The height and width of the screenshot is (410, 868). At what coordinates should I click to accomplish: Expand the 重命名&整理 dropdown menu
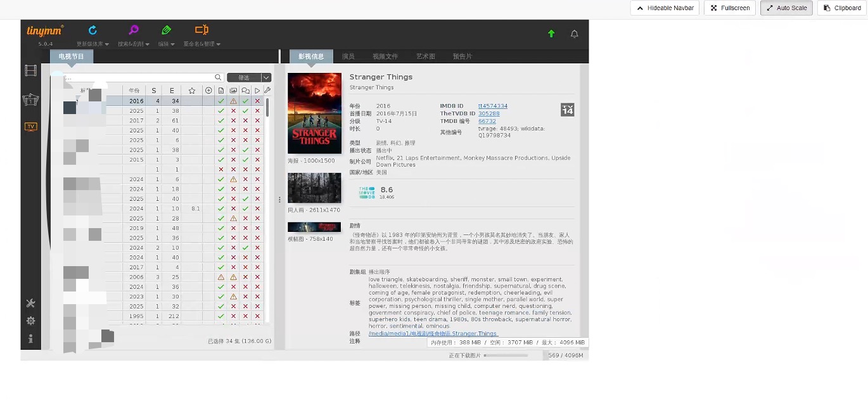point(202,44)
